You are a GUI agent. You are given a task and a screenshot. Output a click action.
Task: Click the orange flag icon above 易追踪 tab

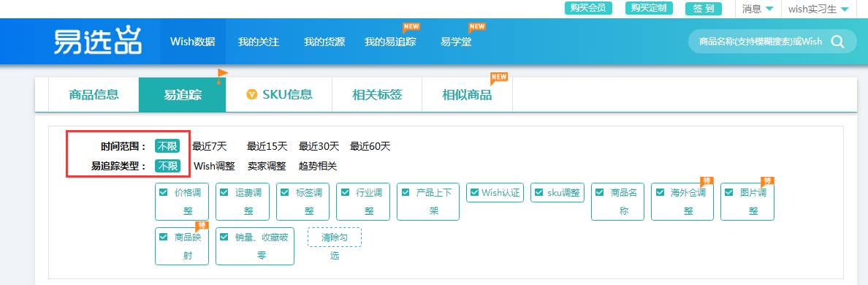[222, 76]
